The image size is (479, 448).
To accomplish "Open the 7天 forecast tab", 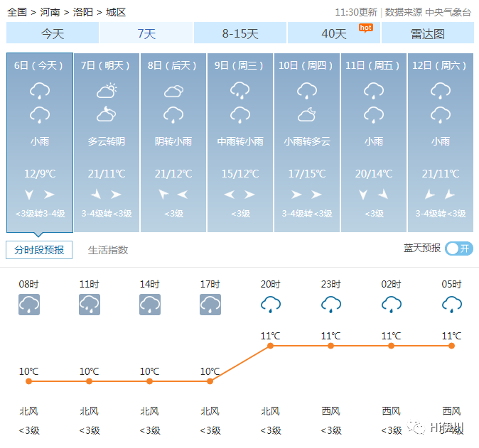I will pyautogui.click(x=146, y=33).
